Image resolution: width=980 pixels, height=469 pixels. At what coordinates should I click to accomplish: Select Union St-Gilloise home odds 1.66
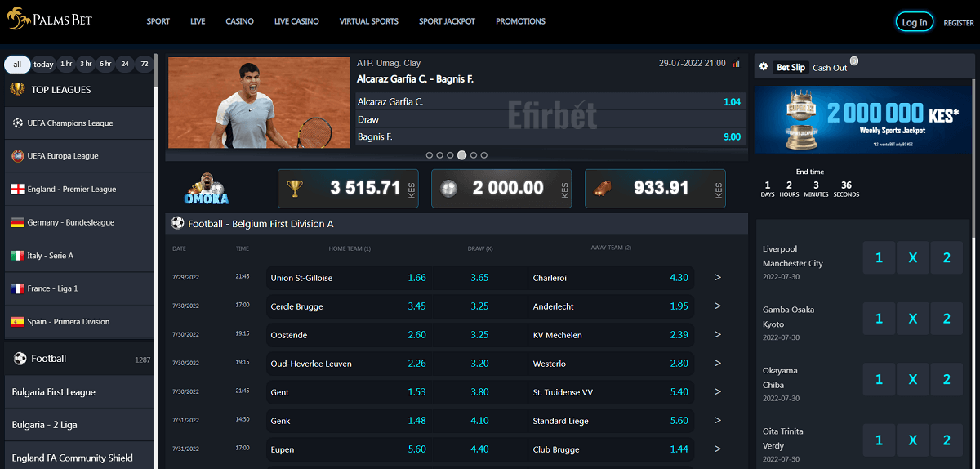pyautogui.click(x=416, y=278)
